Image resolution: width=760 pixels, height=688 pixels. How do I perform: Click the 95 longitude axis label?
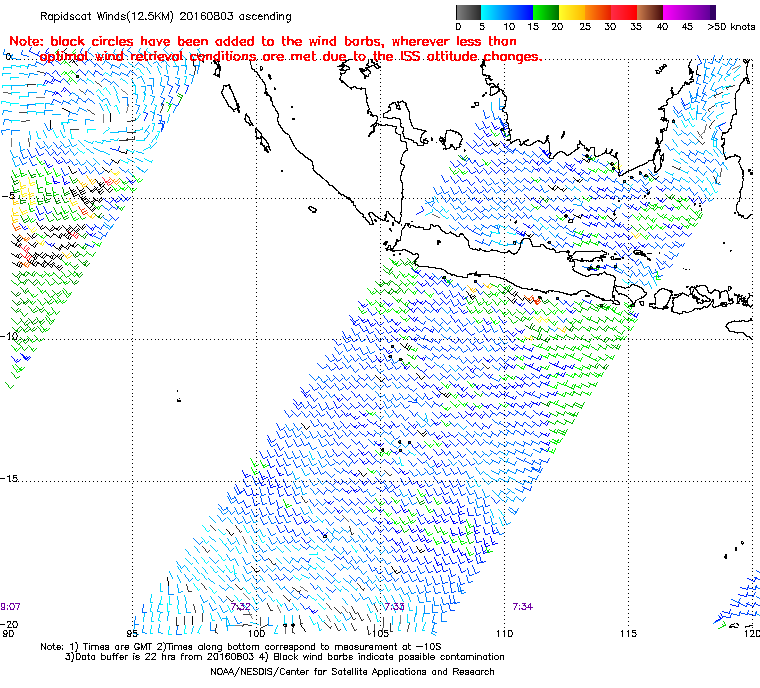132,633
